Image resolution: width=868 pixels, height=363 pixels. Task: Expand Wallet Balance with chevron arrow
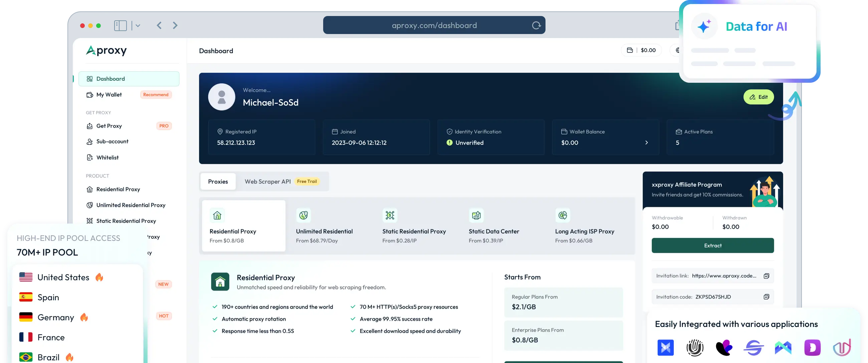(646, 142)
